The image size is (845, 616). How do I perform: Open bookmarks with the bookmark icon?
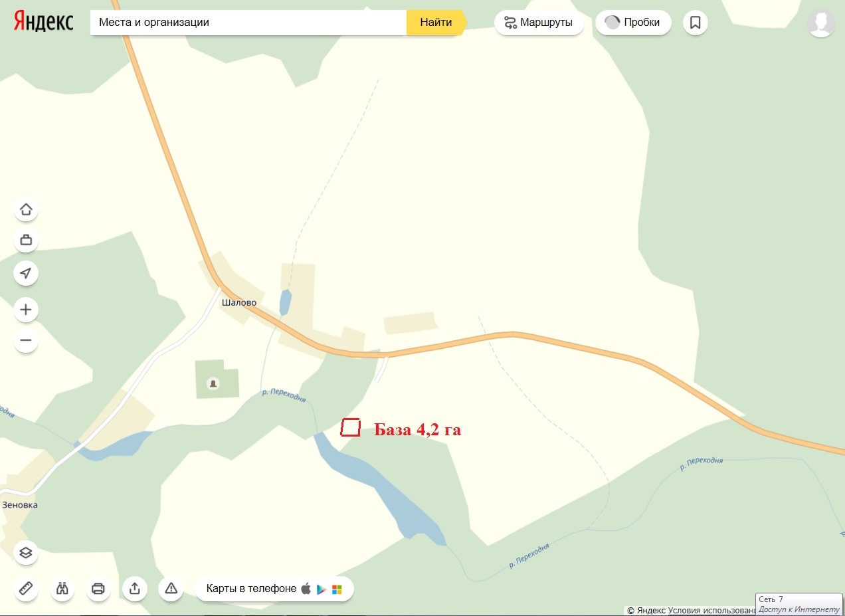[x=696, y=23]
